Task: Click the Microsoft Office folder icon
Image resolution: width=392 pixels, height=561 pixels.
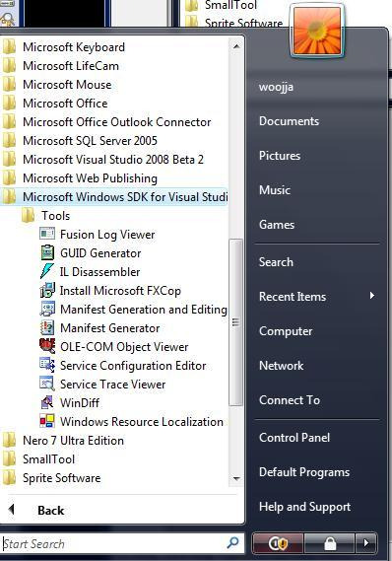Action: tap(9, 104)
